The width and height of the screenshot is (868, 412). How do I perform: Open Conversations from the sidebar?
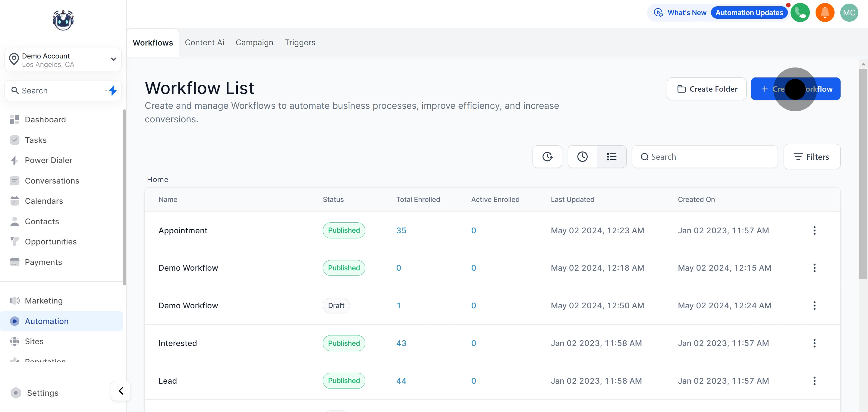click(52, 181)
